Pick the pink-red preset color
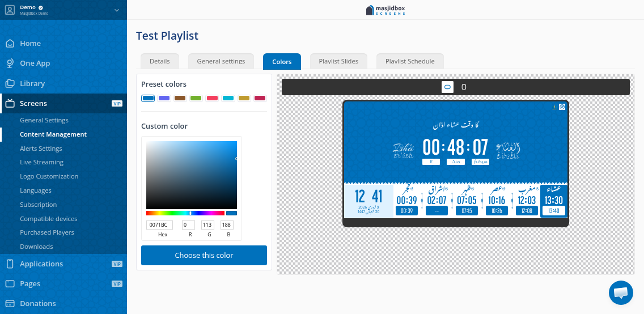Image resolution: width=644 pixels, height=314 pixels. [212, 98]
